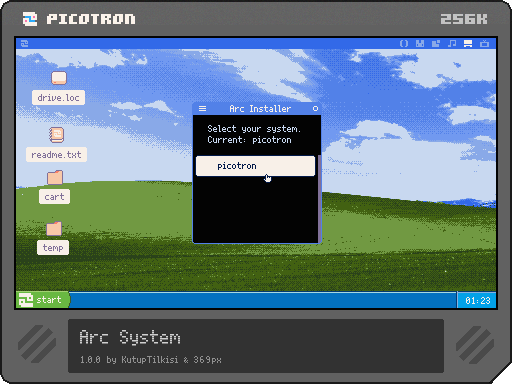This screenshot has height=384, width=512.
Task: Select the drive.loc desktop icon
Action: 59,78
